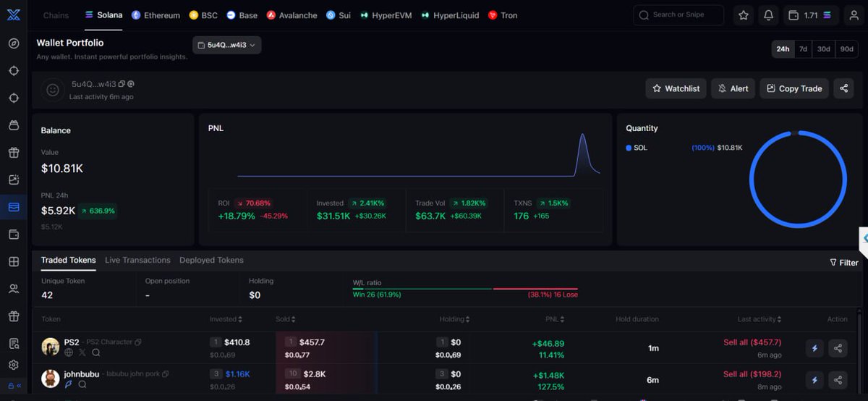Sort table by Holding column

(454, 319)
